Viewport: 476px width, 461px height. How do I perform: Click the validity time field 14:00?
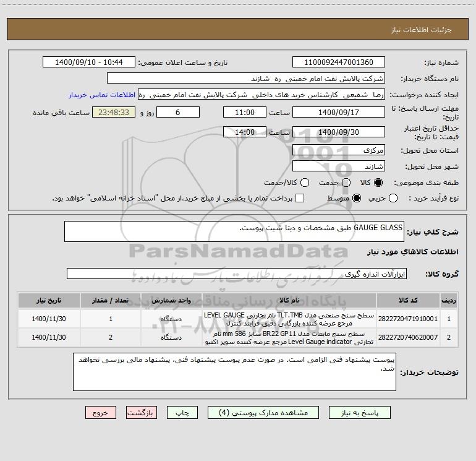click(245, 132)
